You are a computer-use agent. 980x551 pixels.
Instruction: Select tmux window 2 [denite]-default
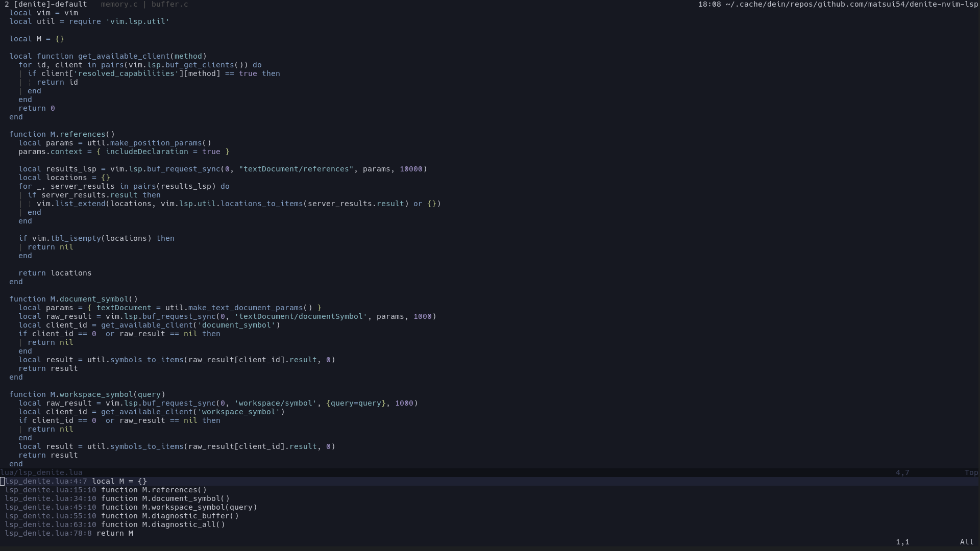point(45,4)
